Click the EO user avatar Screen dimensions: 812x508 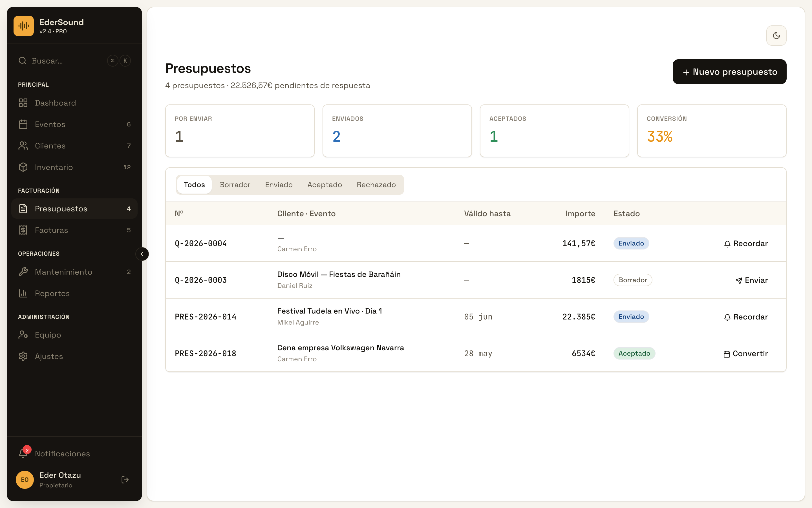click(x=25, y=480)
